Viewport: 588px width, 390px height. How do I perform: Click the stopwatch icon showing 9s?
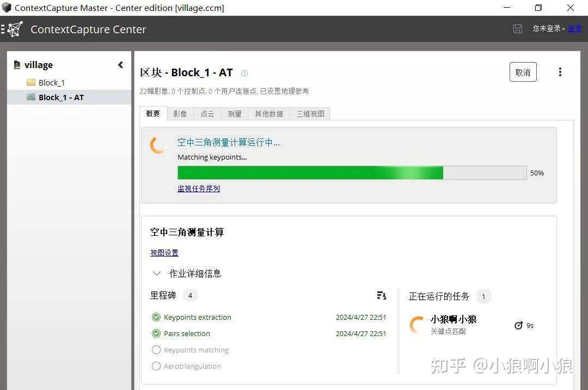pyautogui.click(x=518, y=325)
